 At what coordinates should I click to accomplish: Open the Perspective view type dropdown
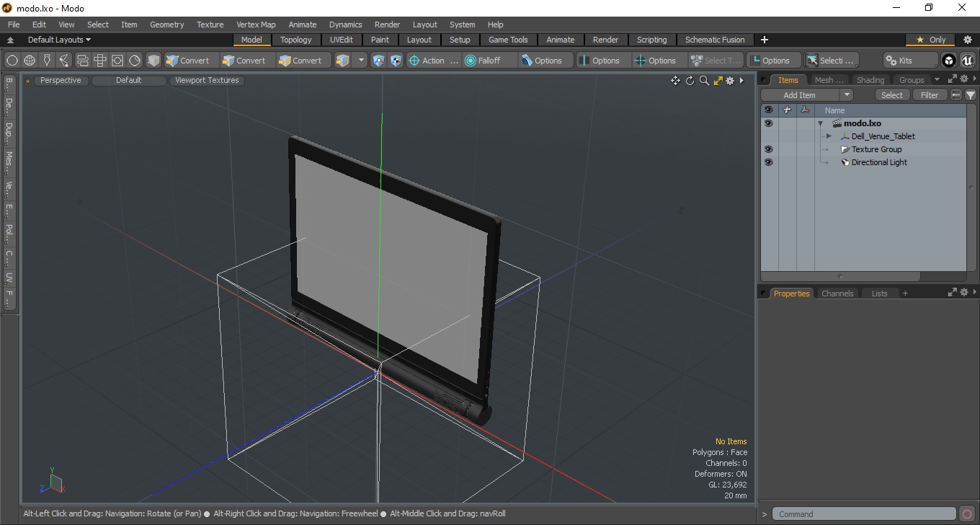tap(61, 81)
